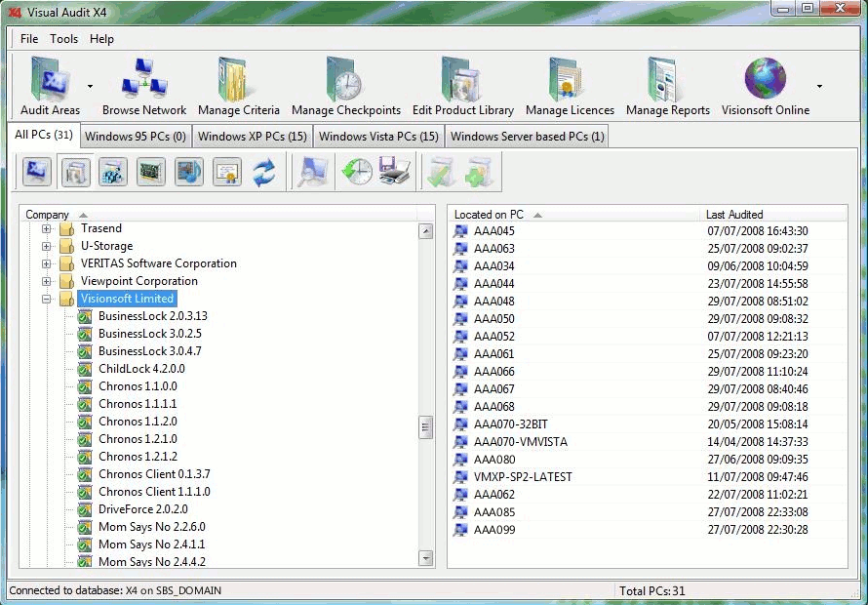Select Mom Says No 2.4.1.1
Viewport: 868px width, 605px height.
(x=152, y=544)
